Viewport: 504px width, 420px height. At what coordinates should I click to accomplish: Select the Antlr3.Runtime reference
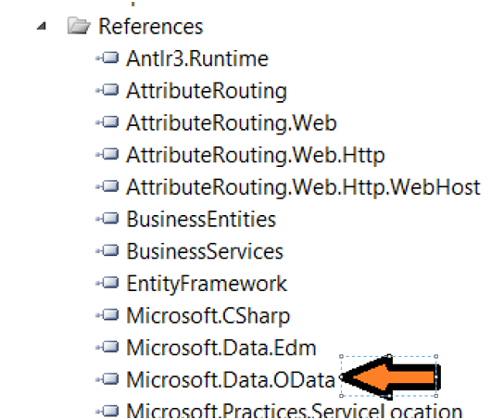pos(197,58)
